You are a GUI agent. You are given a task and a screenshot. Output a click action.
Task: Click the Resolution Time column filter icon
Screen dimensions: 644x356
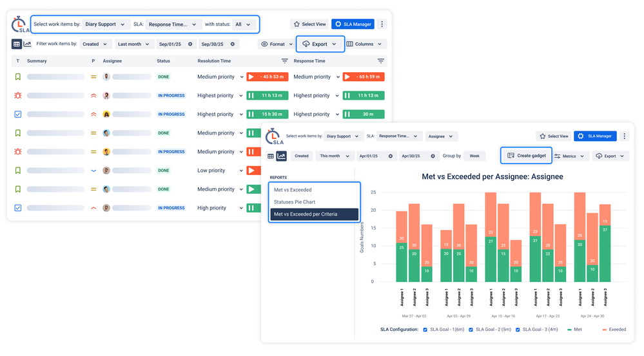285,61
